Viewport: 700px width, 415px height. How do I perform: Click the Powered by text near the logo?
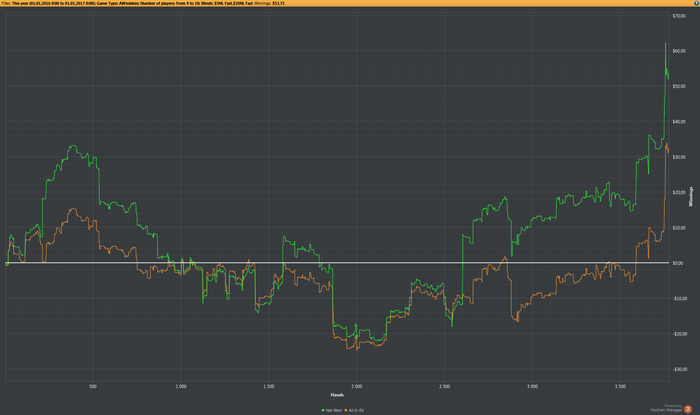[x=673, y=406]
